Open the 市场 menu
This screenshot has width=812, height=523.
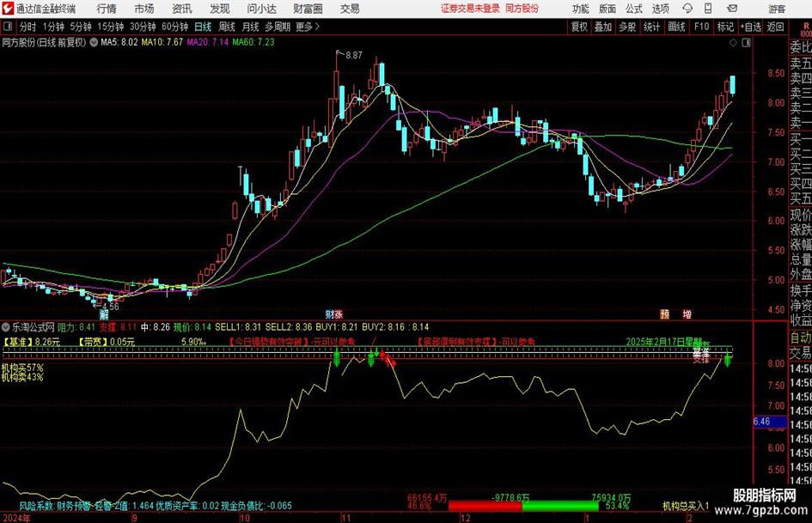click(144, 9)
